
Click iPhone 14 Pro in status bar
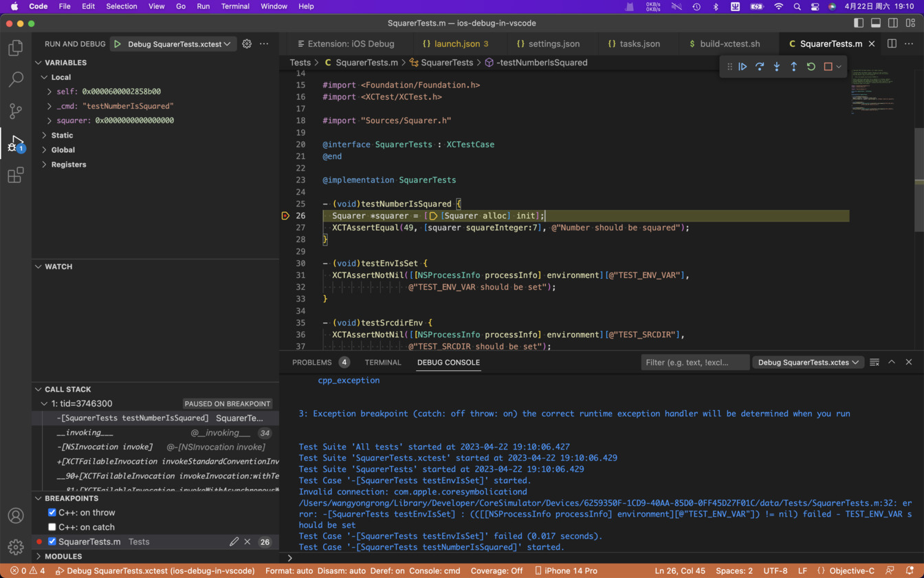click(x=566, y=570)
